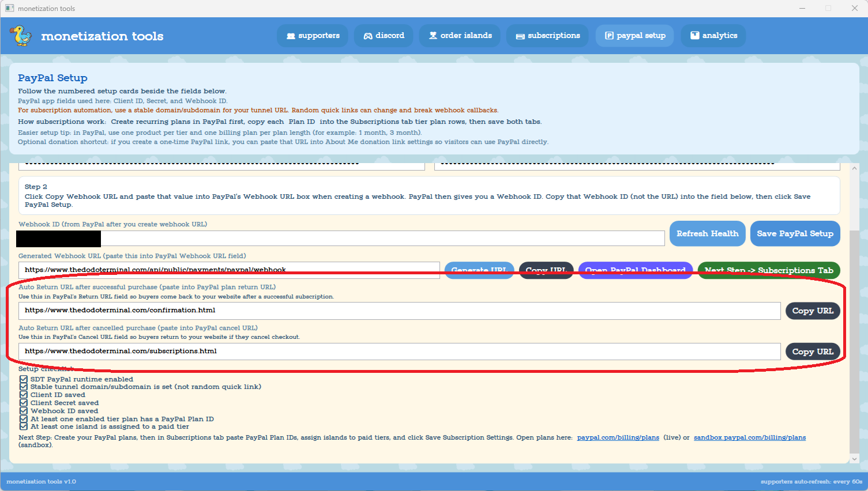Image resolution: width=868 pixels, height=491 pixels.
Task: Click 'Follow the numbered setup cards' text
Action: point(122,91)
